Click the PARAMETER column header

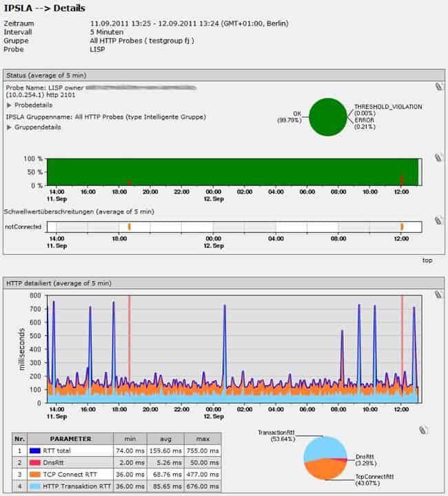pos(70,439)
